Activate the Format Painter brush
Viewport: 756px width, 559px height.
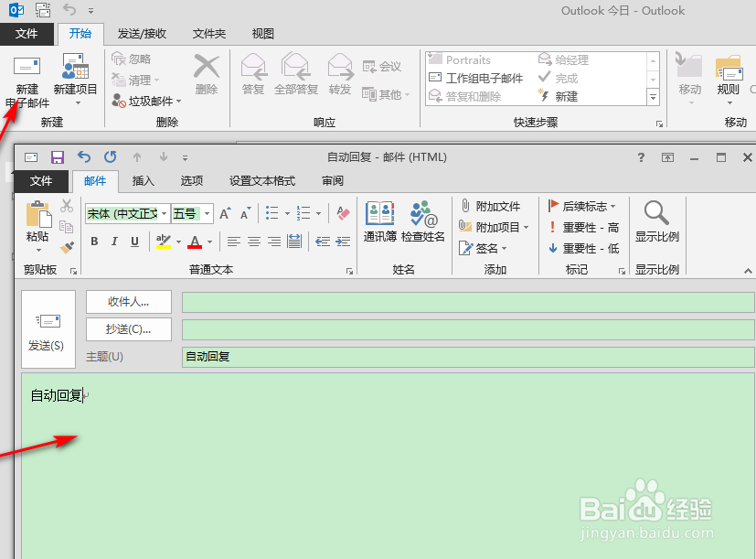[67, 247]
